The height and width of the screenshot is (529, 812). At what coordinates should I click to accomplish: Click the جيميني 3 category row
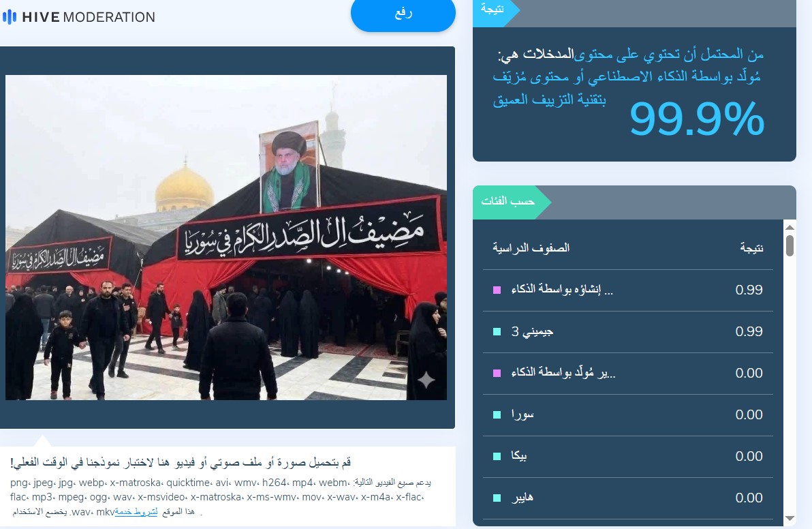coord(627,331)
